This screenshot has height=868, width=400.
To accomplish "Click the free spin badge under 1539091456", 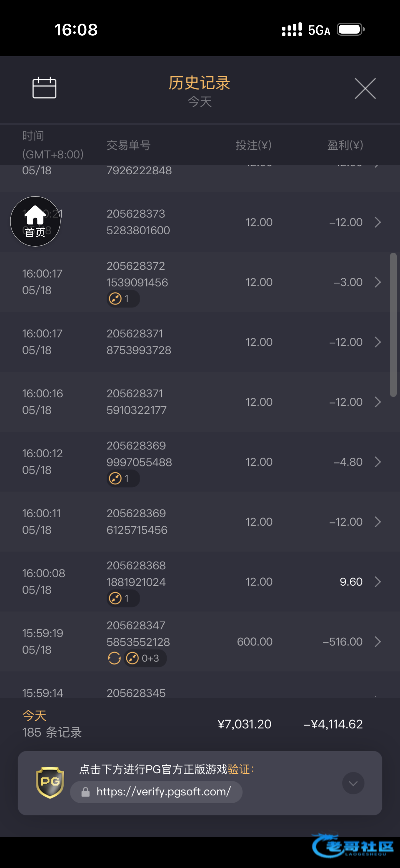I will coord(123,298).
